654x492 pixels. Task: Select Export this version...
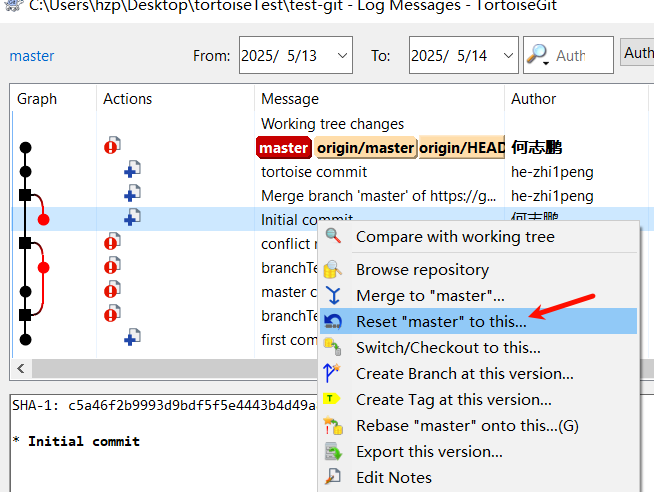click(478, 452)
